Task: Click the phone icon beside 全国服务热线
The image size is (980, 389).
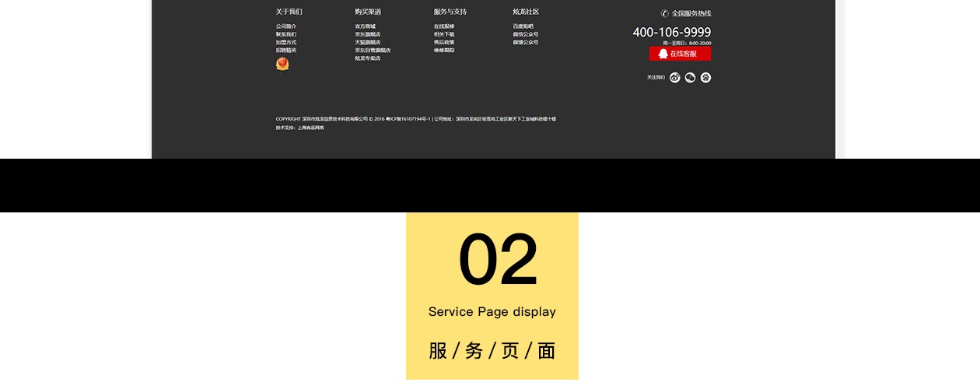Action: click(x=664, y=13)
